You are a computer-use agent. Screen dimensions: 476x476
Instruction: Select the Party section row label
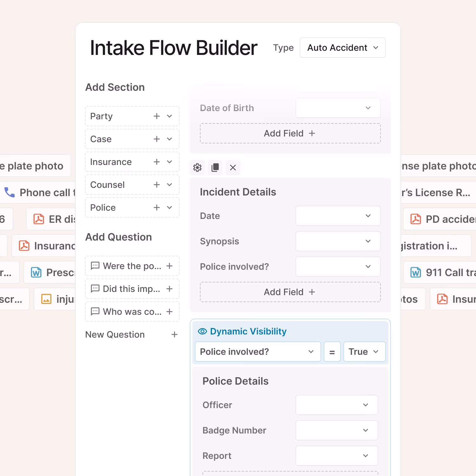click(101, 116)
